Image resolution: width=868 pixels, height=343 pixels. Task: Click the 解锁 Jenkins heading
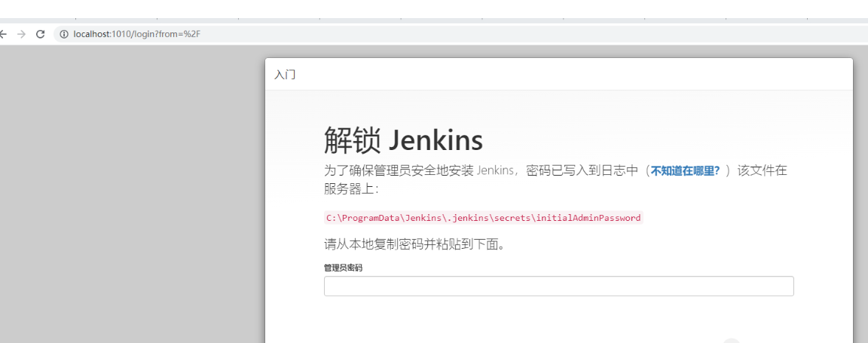[x=403, y=140]
